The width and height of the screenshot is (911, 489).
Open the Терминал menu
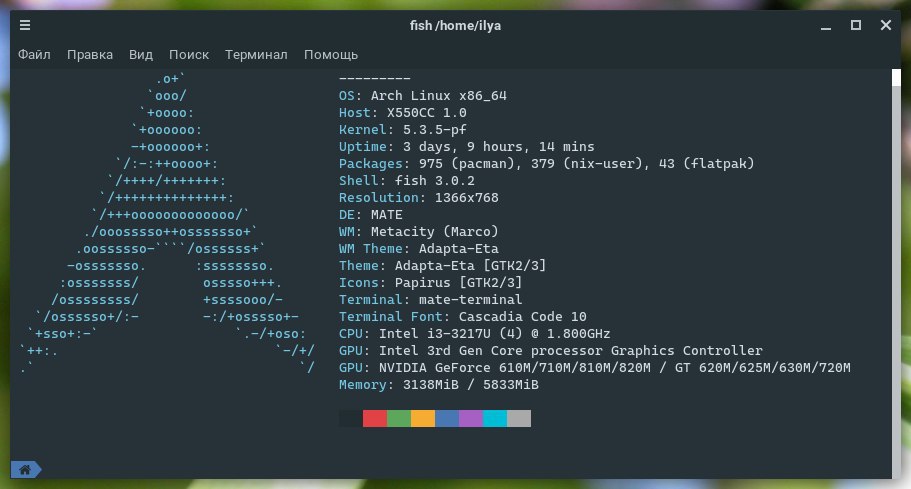click(256, 55)
